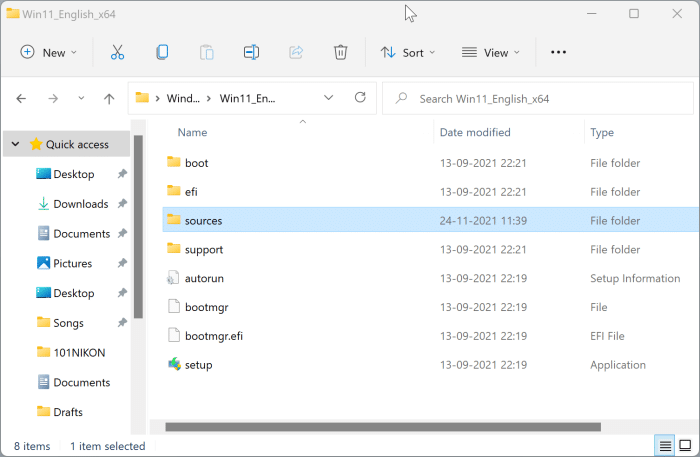Viewport: 700px width, 457px height.
Task: Expand the address bar history chevron
Action: [329, 98]
